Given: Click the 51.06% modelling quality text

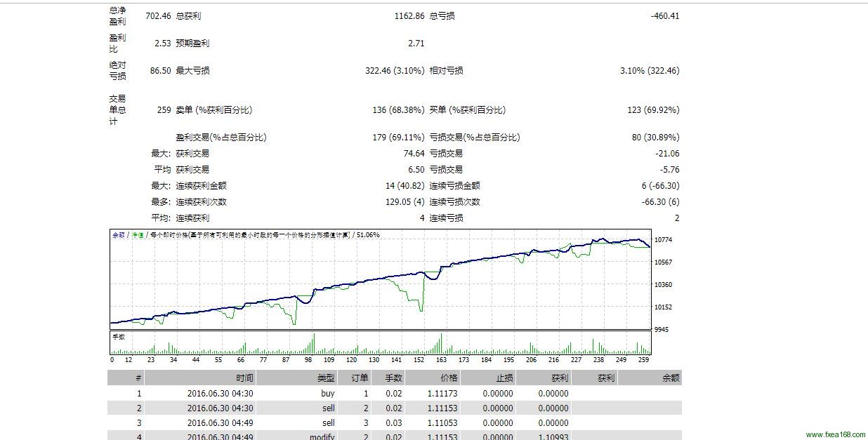Looking at the screenshot, I should pos(368,235).
